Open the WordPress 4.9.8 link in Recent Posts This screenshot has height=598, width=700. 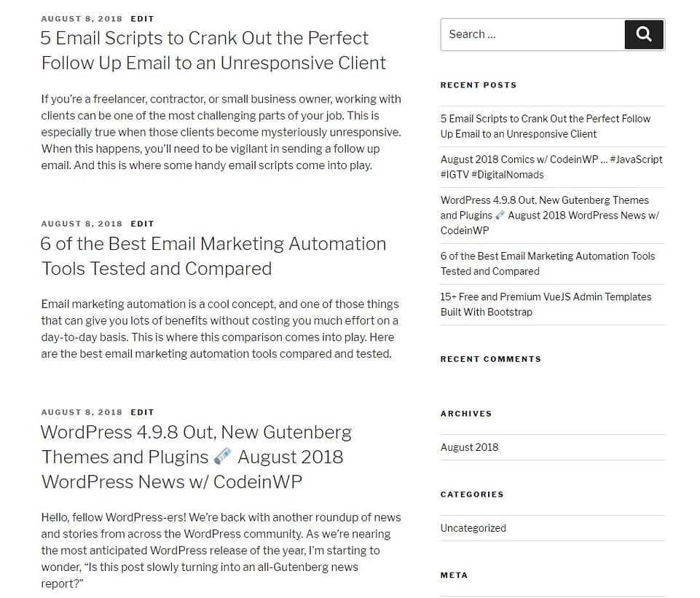548,215
